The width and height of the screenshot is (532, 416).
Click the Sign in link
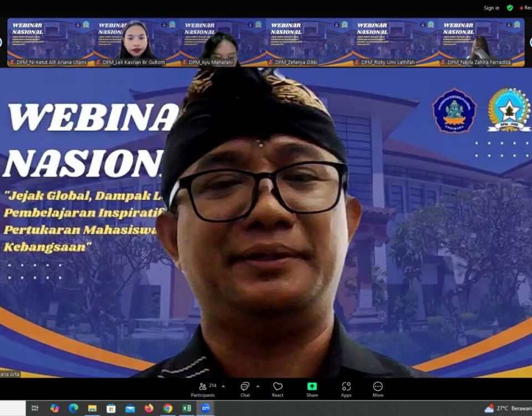pyautogui.click(x=491, y=8)
